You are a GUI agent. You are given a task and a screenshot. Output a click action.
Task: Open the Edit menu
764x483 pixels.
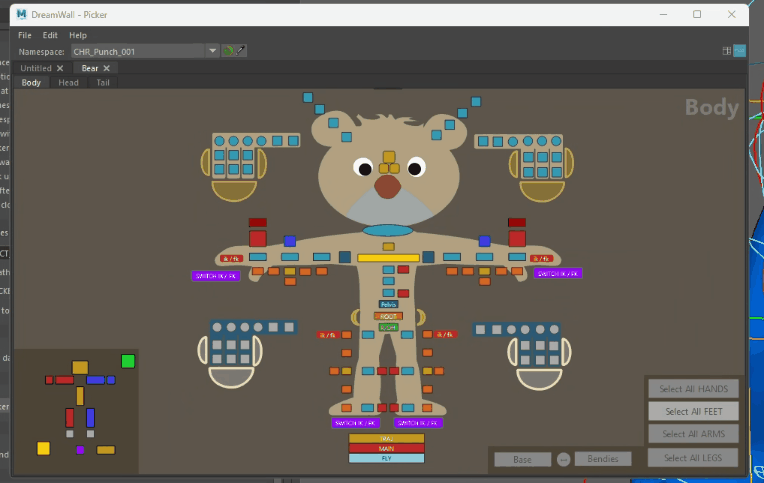(50, 35)
